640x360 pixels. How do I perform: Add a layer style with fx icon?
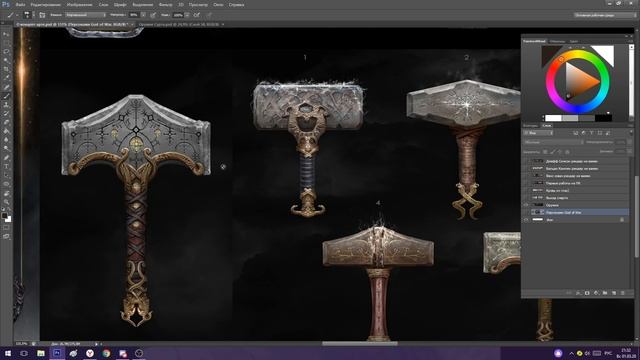pyautogui.click(x=578, y=293)
